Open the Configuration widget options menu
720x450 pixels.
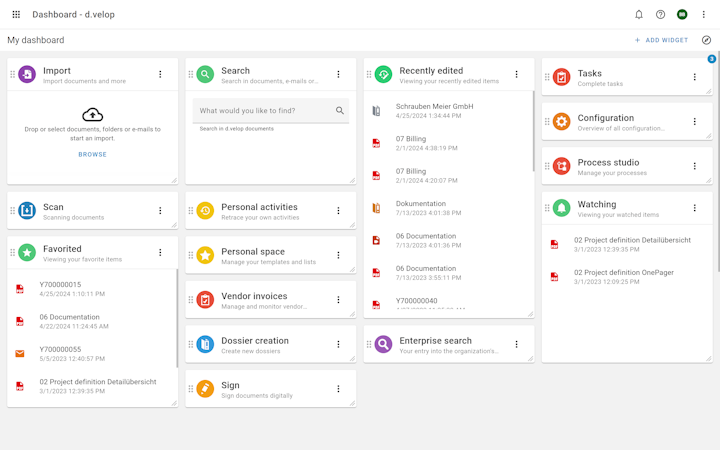tap(695, 121)
